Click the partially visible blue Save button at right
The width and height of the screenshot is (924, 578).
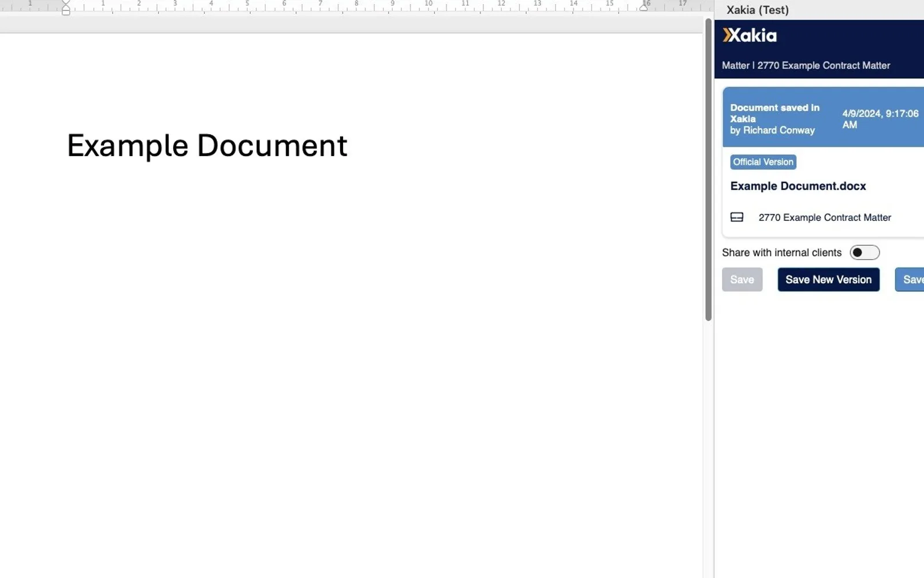[x=910, y=280]
